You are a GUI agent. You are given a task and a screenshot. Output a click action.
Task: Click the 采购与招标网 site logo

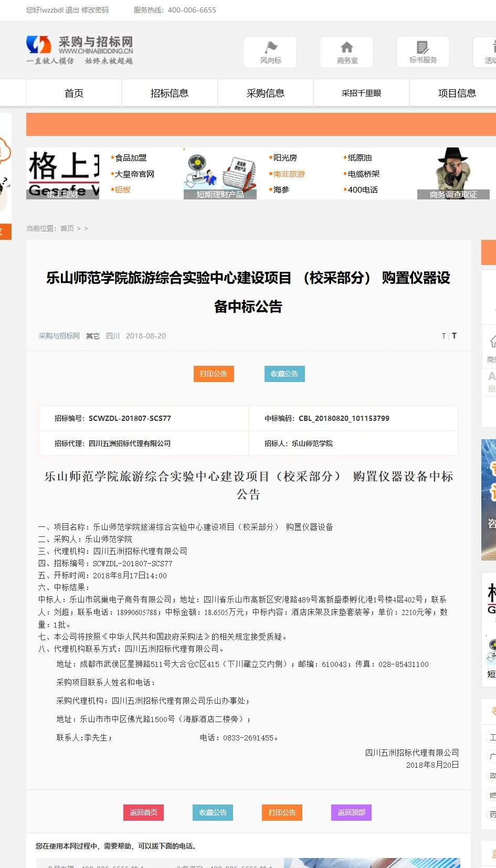point(80,50)
